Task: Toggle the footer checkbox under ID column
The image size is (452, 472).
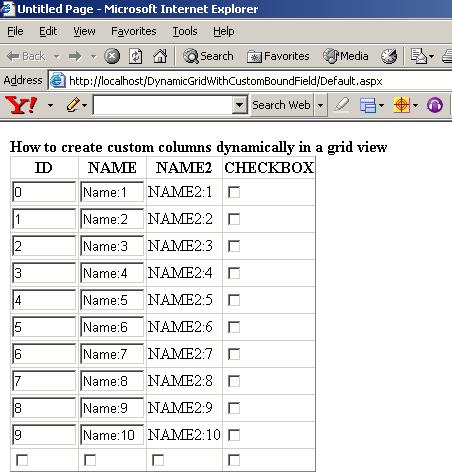Action: 22,460
